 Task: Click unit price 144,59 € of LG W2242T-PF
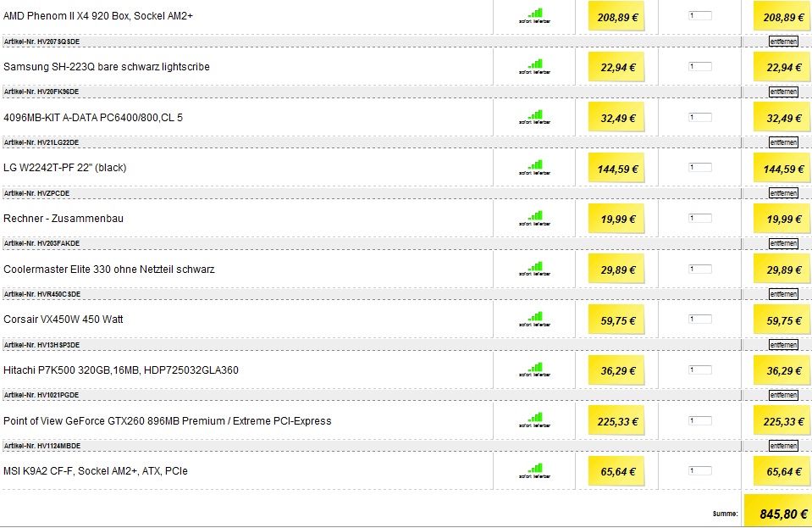617,169
